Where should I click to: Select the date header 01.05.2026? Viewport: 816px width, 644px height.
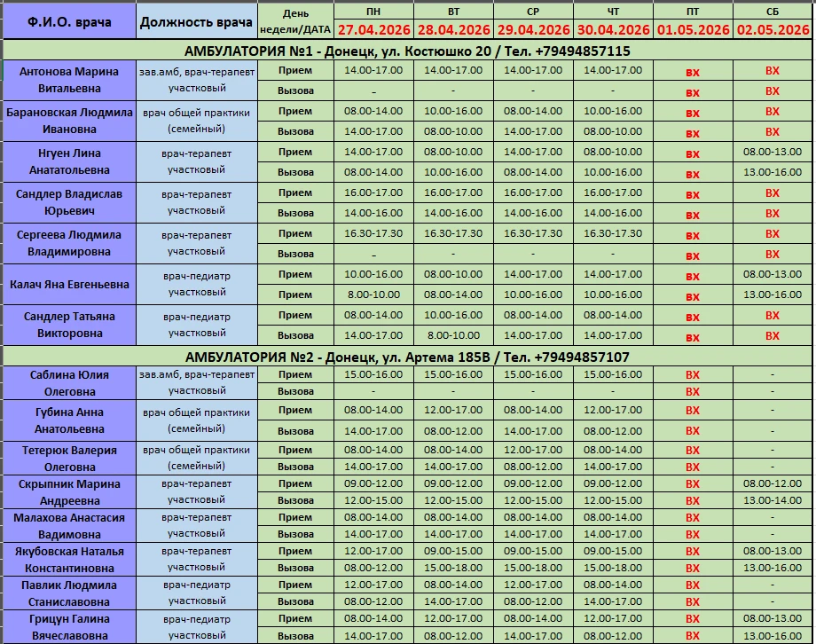[694, 29]
